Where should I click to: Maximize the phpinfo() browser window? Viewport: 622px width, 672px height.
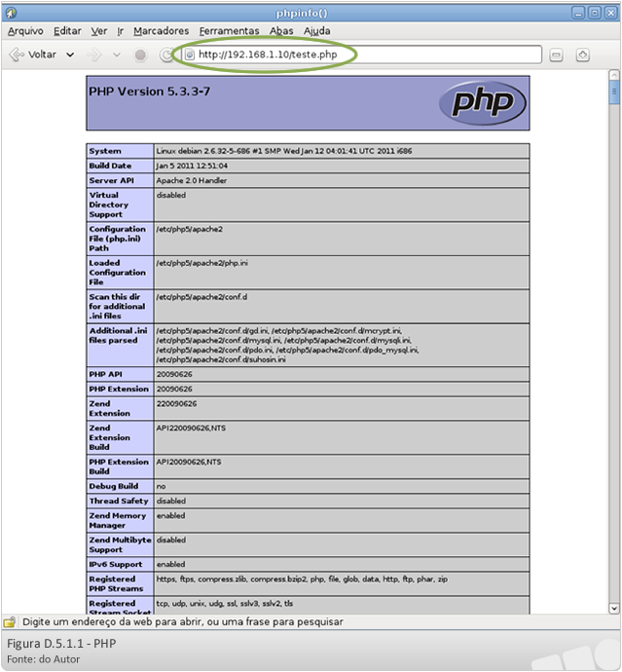pos(594,13)
